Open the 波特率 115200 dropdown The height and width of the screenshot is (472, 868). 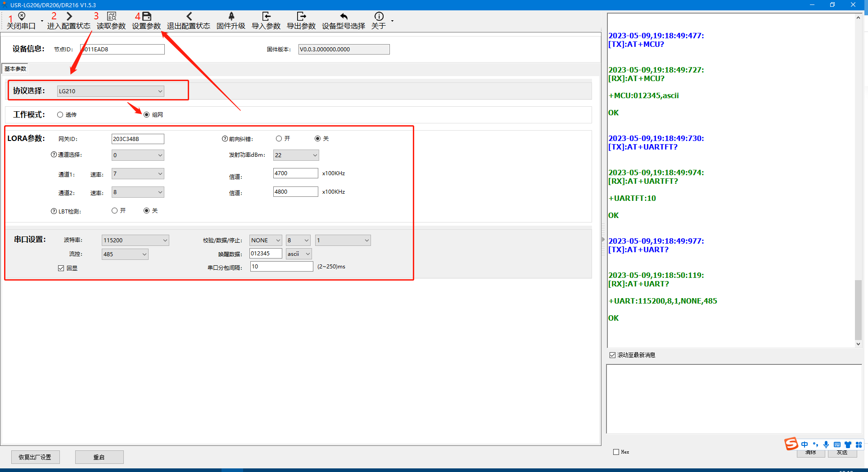click(135, 241)
